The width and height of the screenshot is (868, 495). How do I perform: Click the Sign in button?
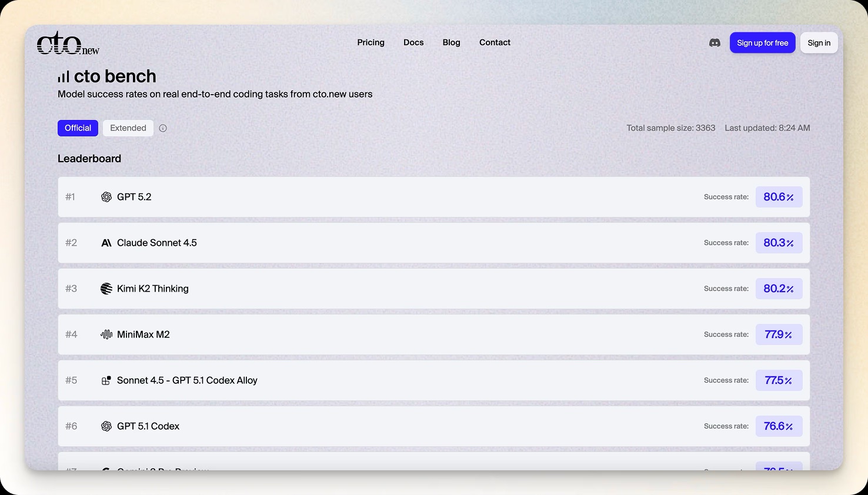point(819,43)
